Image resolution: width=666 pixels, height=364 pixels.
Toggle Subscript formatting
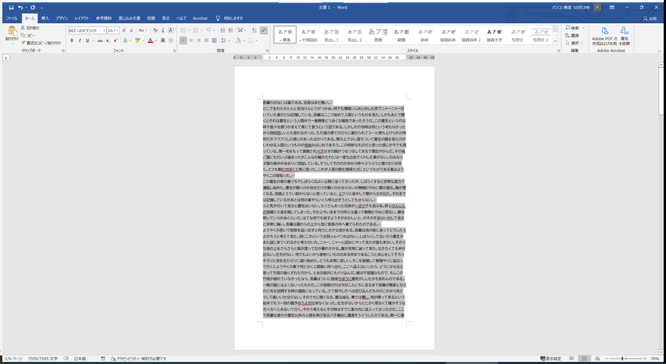coord(108,41)
